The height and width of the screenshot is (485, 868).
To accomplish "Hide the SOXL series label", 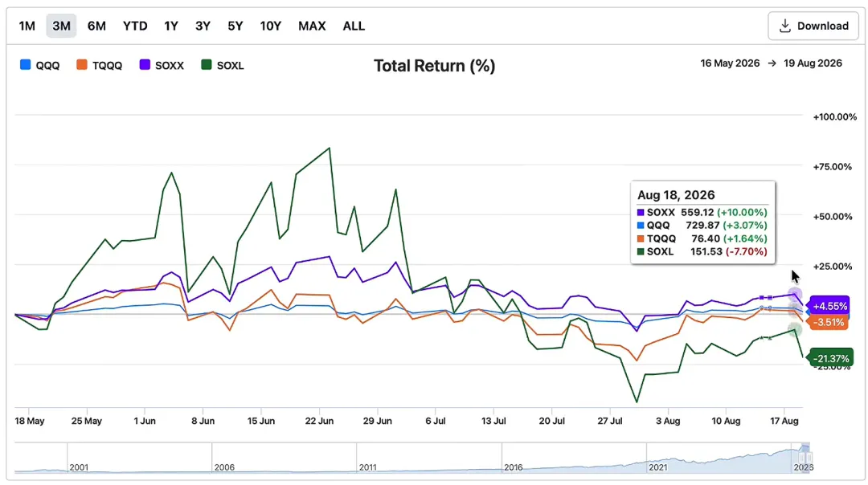I will pyautogui.click(x=231, y=65).
